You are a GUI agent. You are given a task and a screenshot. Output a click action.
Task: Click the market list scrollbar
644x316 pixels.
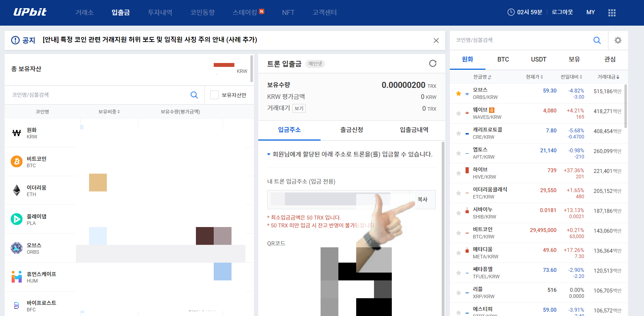(625, 106)
